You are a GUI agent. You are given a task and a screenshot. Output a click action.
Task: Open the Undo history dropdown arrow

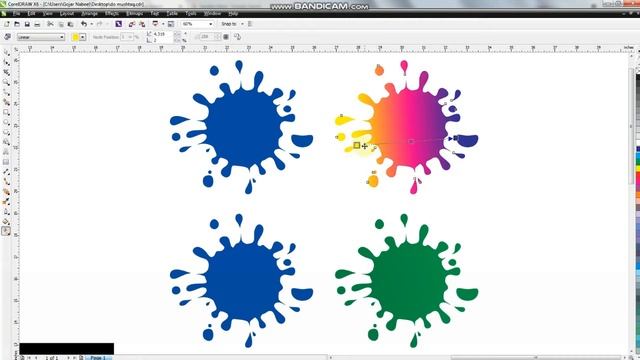[x=91, y=24]
